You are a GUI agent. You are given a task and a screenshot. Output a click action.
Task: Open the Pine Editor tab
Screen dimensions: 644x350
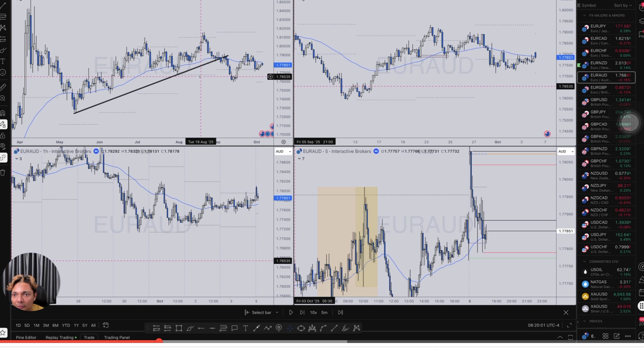[x=26, y=337]
